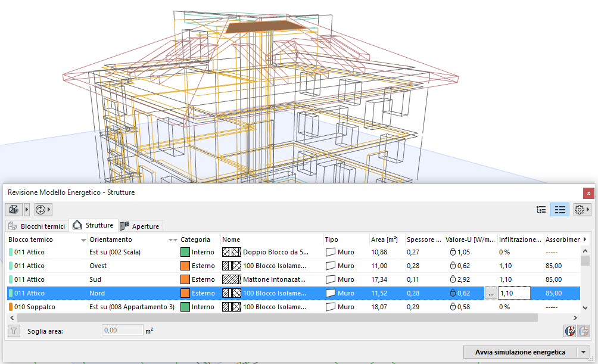Image resolution: width=598 pixels, height=364 pixels.
Task: Click orange Esterno swatch in Ovest row
Action: 185,266
